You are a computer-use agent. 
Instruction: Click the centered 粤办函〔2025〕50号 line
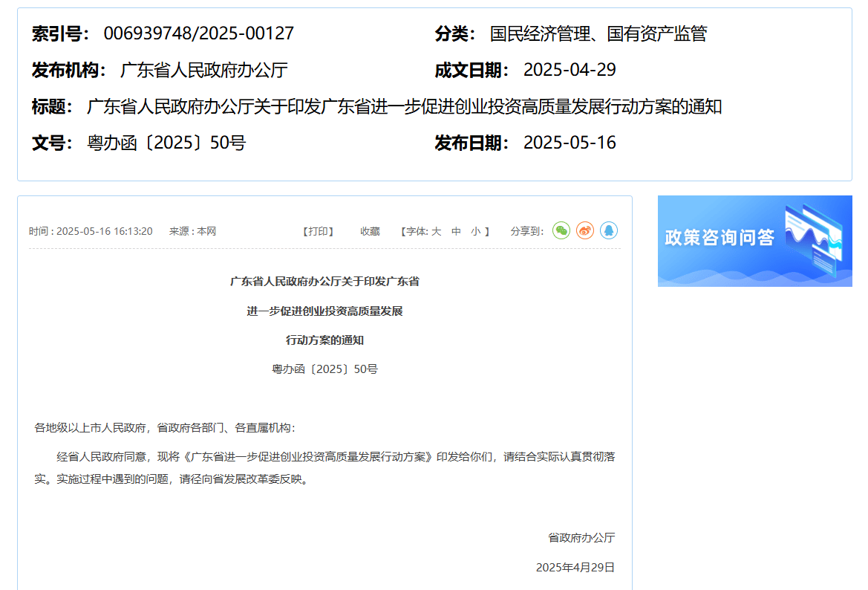(325, 369)
